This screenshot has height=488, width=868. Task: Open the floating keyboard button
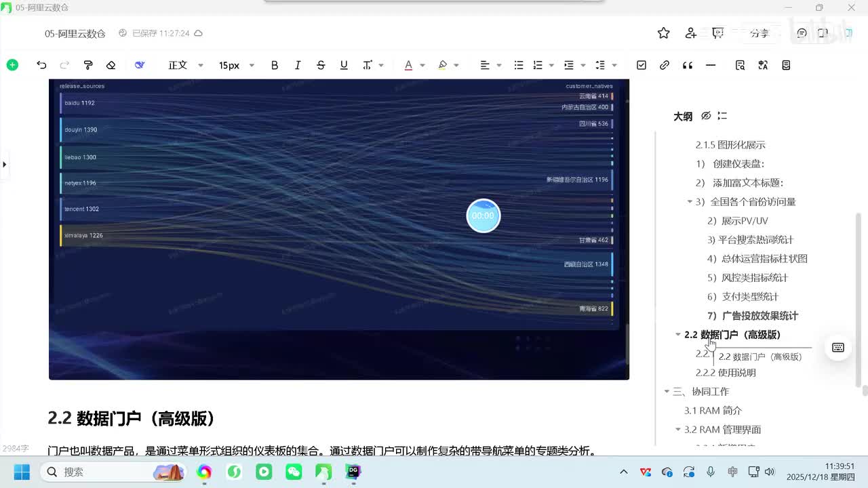[x=838, y=348]
